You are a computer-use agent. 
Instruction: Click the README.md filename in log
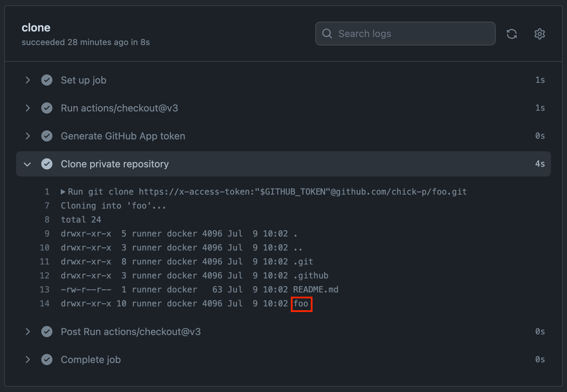[316, 290]
